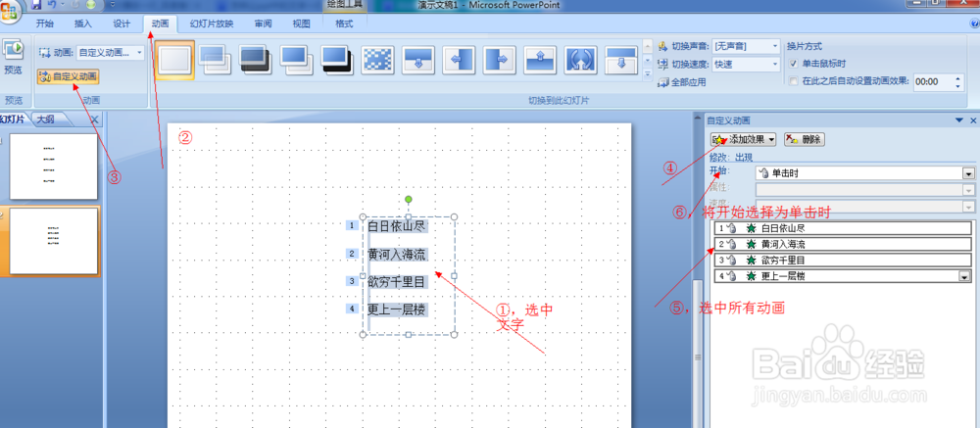Apply the fade through black transition
The height and width of the screenshot is (428, 980).
[x=256, y=60]
